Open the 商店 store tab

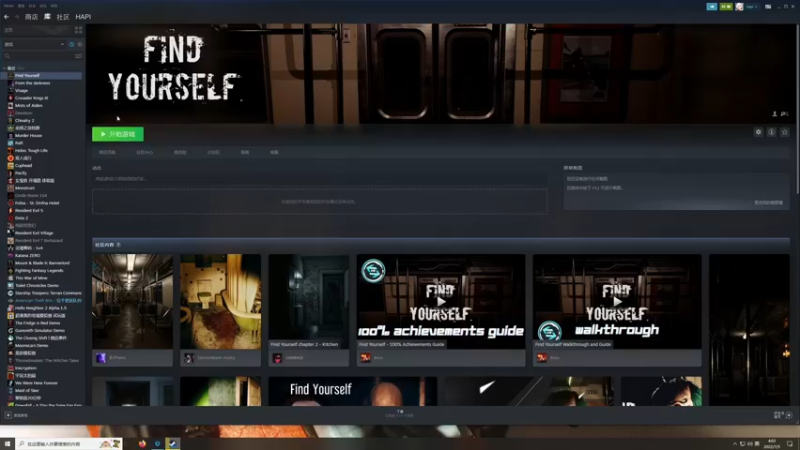pos(31,17)
